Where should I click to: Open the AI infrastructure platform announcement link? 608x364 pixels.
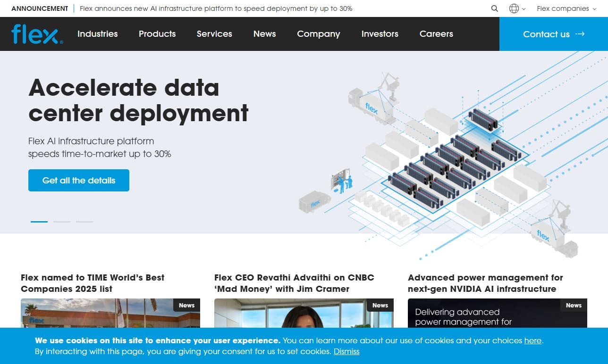coord(216,8)
